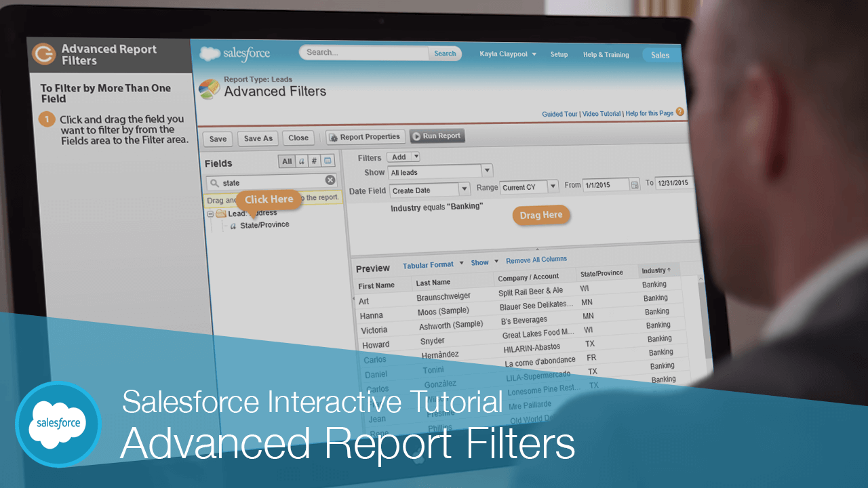Screen dimensions: 868x488
Task: Toggle the All fields filter
Action: (x=287, y=161)
